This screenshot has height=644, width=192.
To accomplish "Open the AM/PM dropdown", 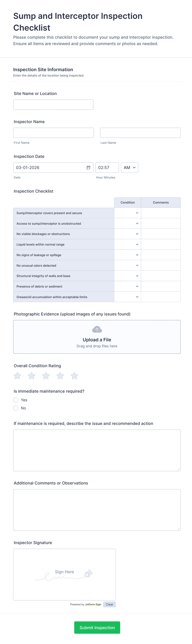I will (x=129, y=168).
